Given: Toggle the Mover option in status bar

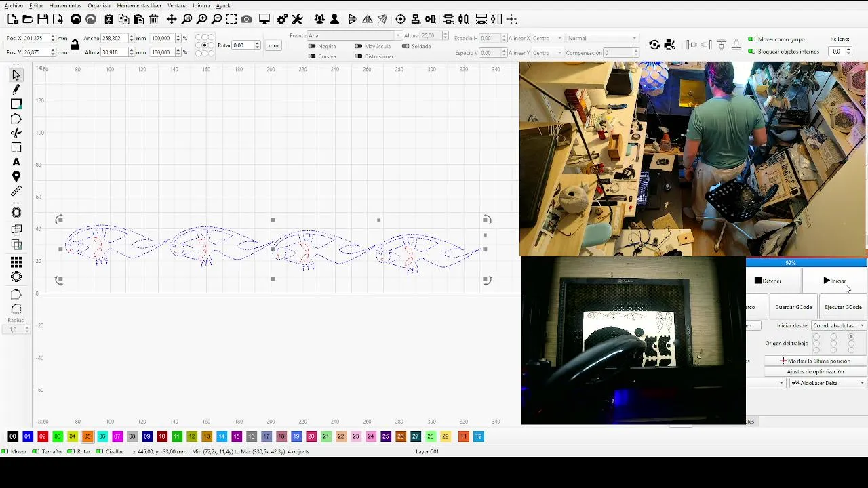Looking at the screenshot, I should (x=5, y=451).
